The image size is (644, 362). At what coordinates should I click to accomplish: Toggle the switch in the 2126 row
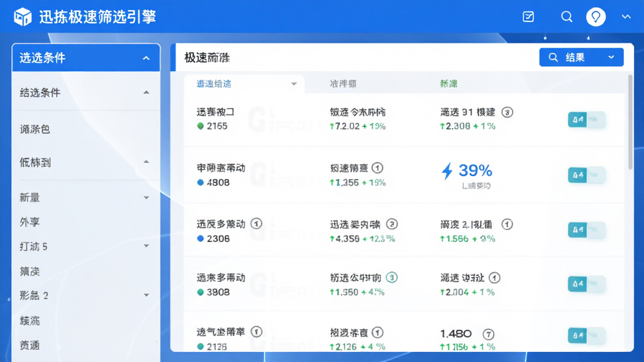pyautogui.click(x=587, y=336)
